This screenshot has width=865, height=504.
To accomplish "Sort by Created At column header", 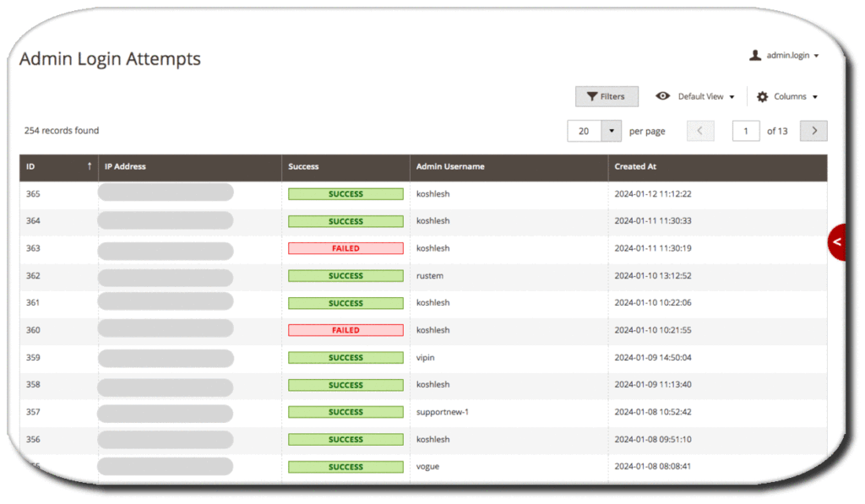I will pyautogui.click(x=635, y=167).
